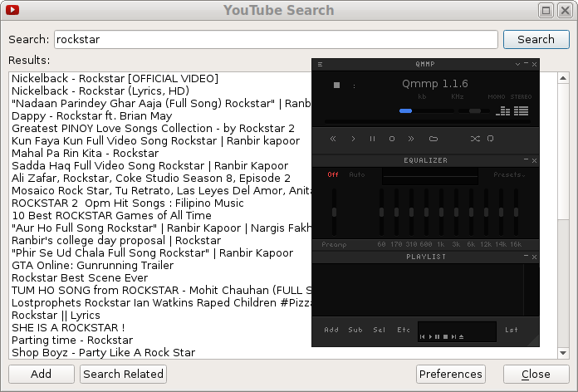Select result 'Rockstar Best Scene Ever'
Screen dimensions: 578x392
click(x=80, y=277)
